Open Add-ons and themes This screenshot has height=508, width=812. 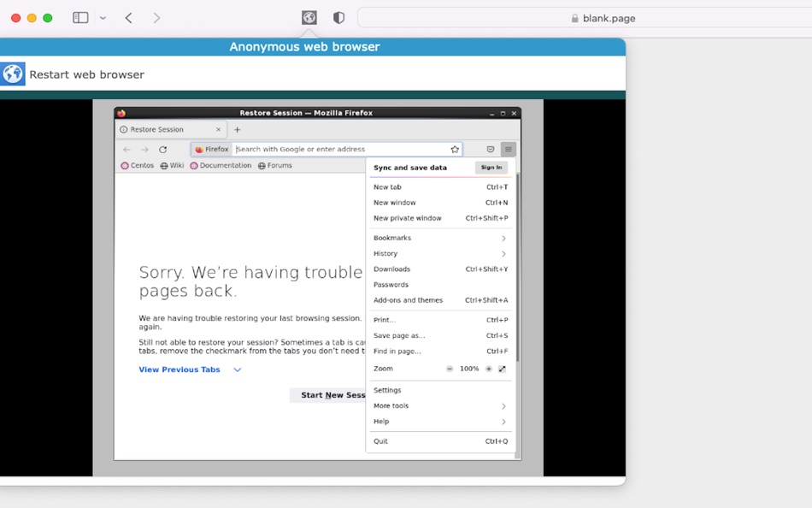[441, 300]
